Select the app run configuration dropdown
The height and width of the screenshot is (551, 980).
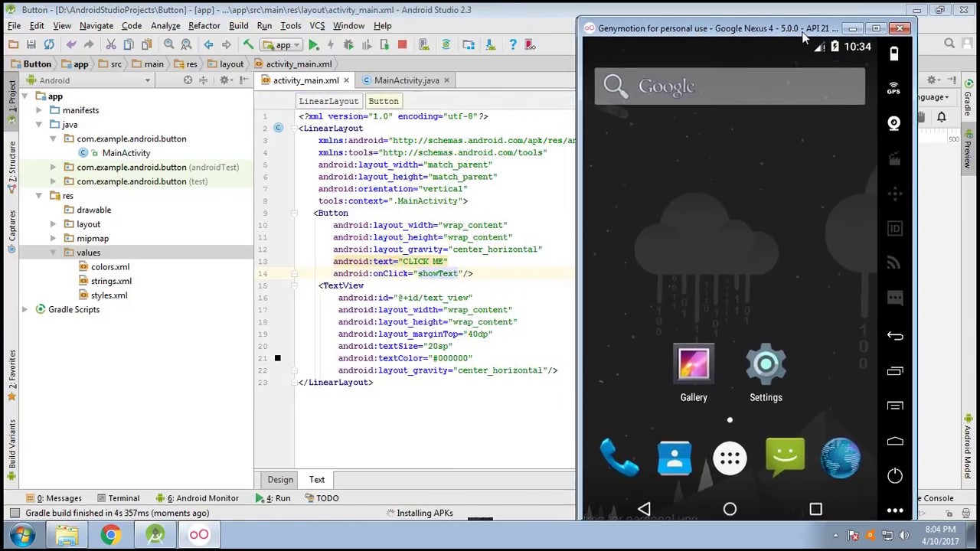tap(283, 45)
